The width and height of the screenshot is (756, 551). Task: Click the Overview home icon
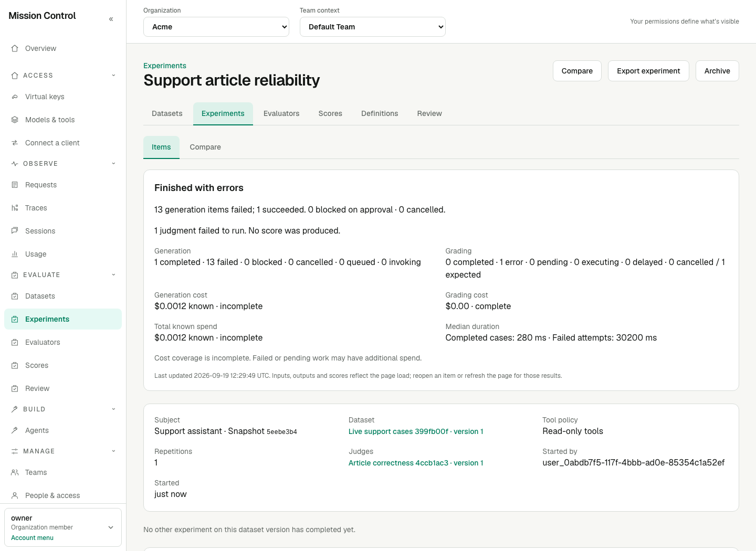pos(15,48)
